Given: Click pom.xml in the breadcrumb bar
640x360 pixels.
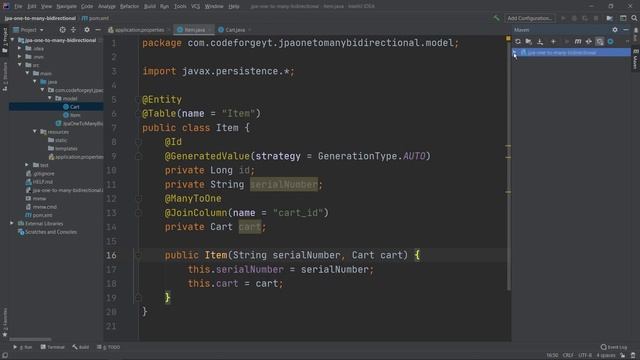Looking at the screenshot, I should point(96,18).
